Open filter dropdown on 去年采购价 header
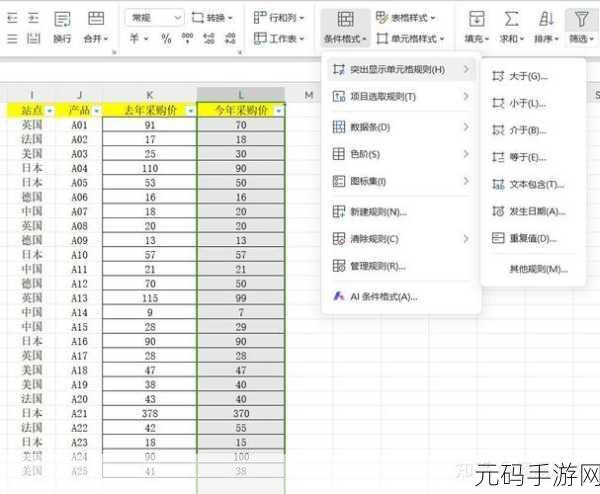This screenshot has width=600, height=494. coord(191,111)
